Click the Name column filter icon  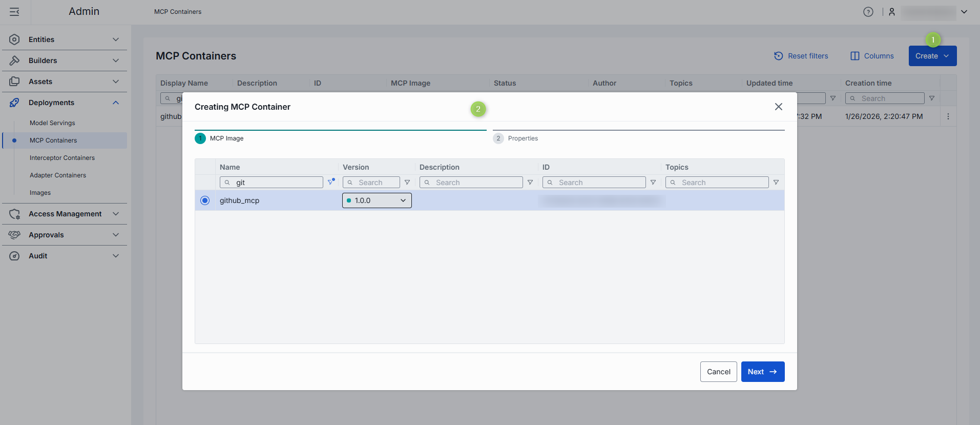(331, 182)
